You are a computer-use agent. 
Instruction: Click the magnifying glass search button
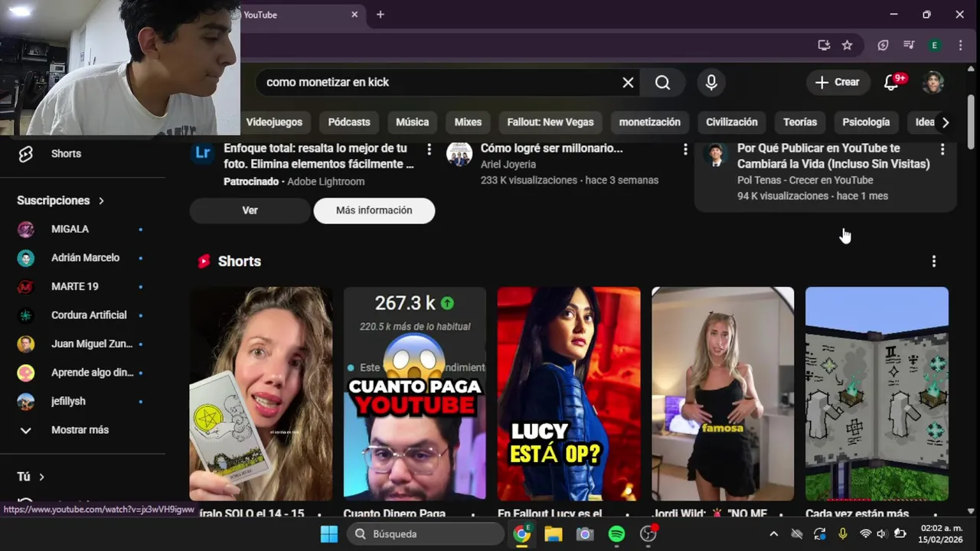click(x=663, y=83)
